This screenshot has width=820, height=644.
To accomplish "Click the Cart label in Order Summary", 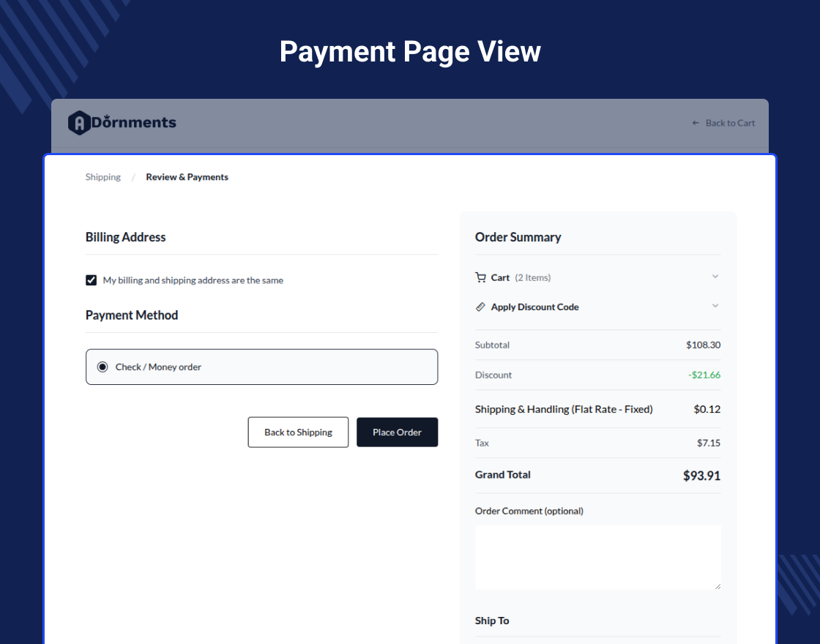I will click(500, 277).
